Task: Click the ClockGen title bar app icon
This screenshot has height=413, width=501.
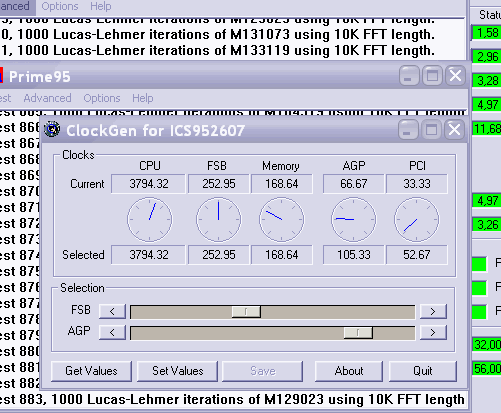Action: 52,129
